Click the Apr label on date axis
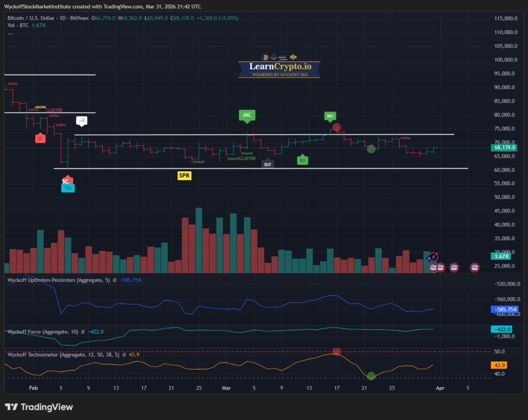 [440, 388]
